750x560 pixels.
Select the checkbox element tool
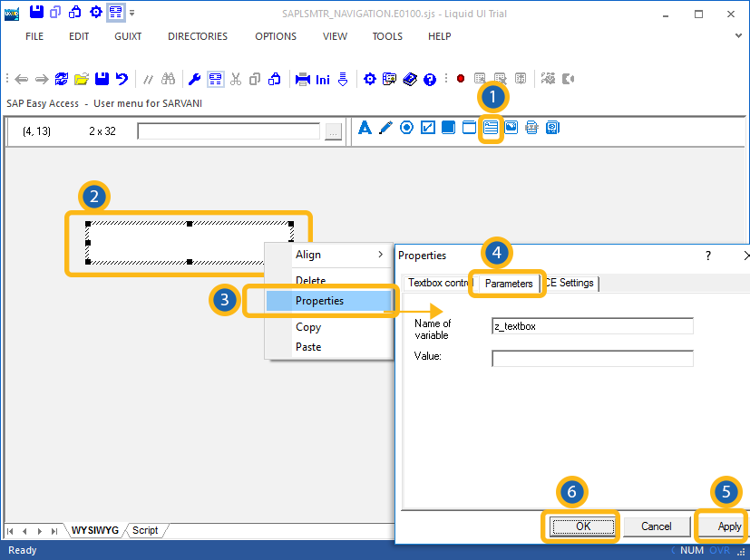[428, 128]
